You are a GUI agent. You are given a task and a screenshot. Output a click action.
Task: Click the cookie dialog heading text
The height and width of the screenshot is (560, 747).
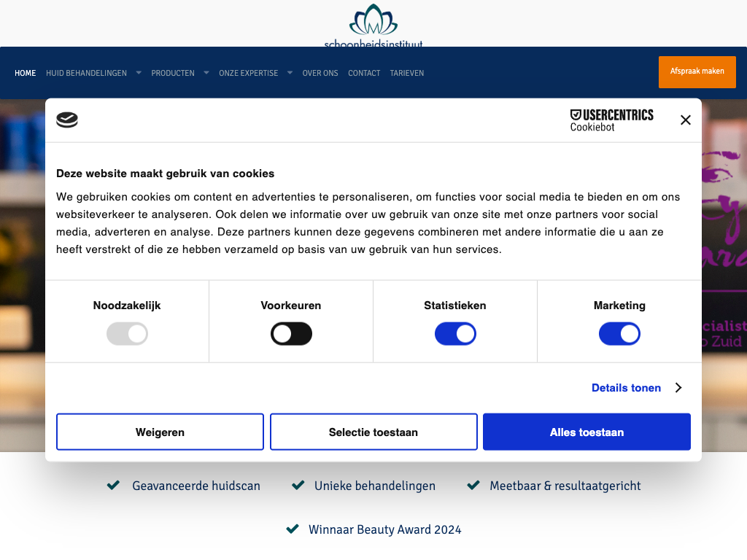[166, 174]
